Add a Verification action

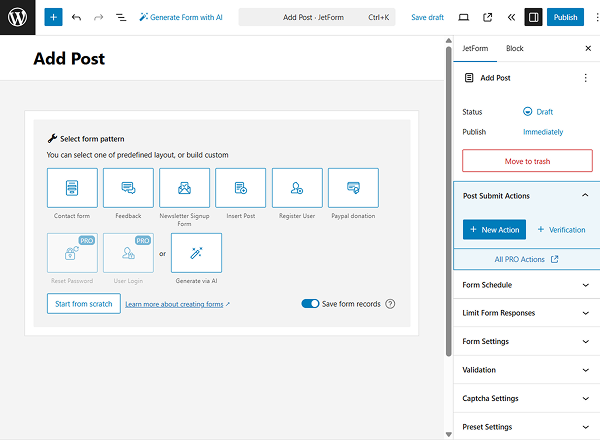point(561,230)
